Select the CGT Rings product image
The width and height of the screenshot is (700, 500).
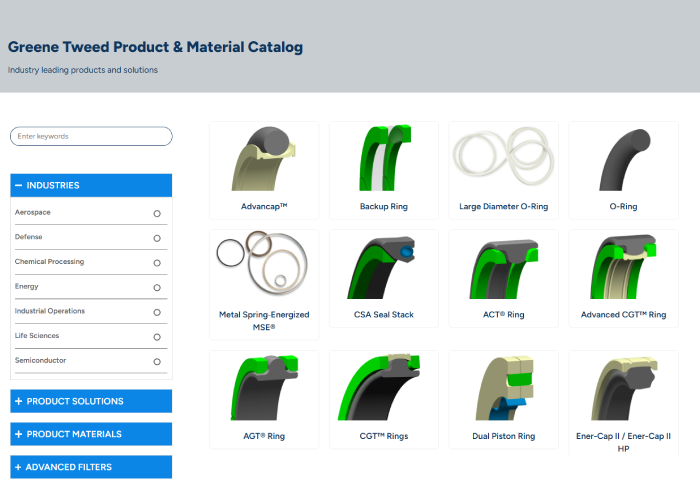tap(384, 390)
